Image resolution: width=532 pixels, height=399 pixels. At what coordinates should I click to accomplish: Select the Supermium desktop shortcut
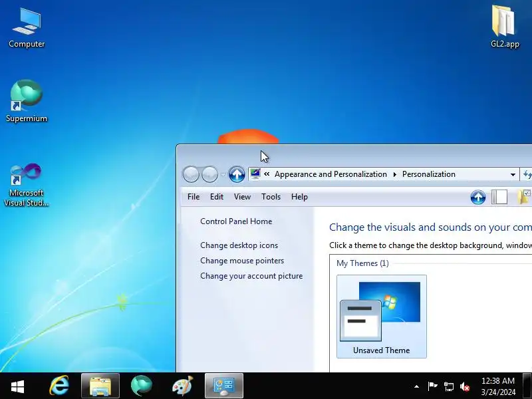(x=27, y=101)
